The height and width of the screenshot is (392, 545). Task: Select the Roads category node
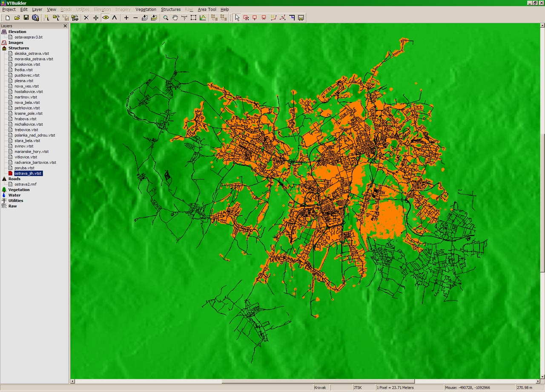pos(14,179)
